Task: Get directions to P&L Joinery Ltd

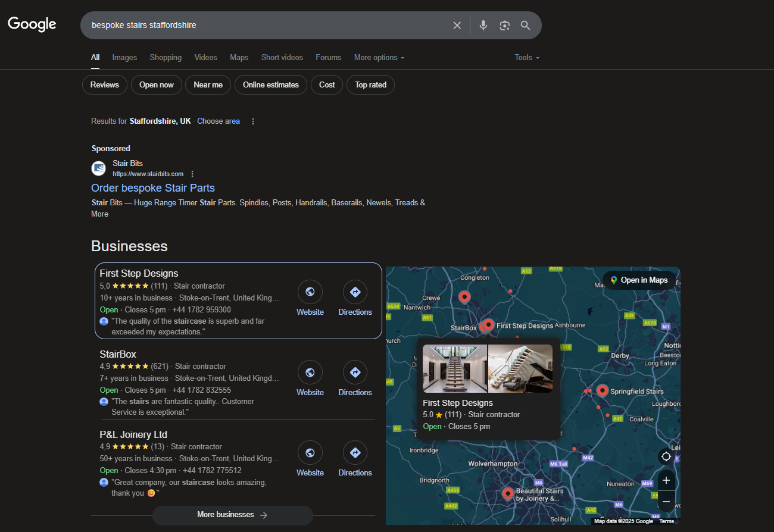Action: click(x=355, y=453)
